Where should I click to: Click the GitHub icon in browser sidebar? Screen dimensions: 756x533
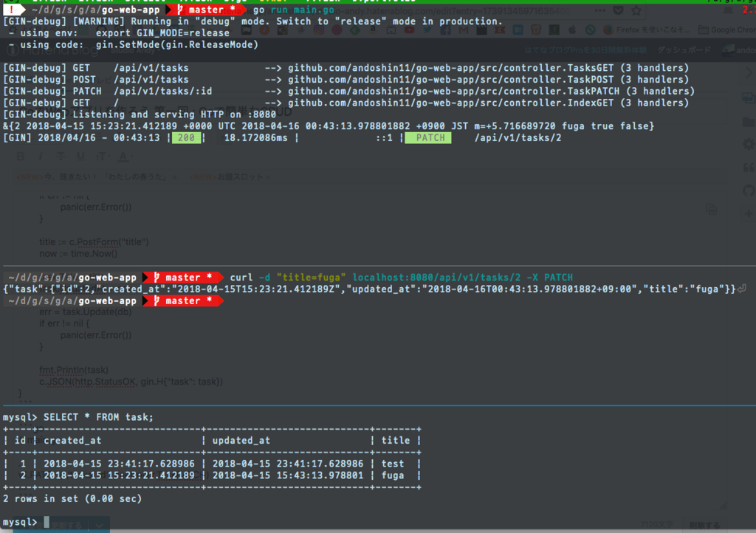[x=749, y=191]
